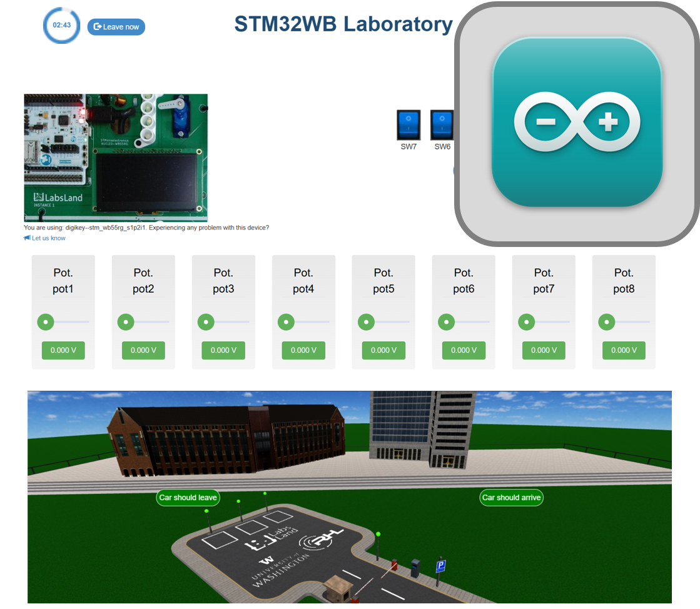Click the large Arduino app icon
This screenshot has width=700, height=609.
(577, 123)
